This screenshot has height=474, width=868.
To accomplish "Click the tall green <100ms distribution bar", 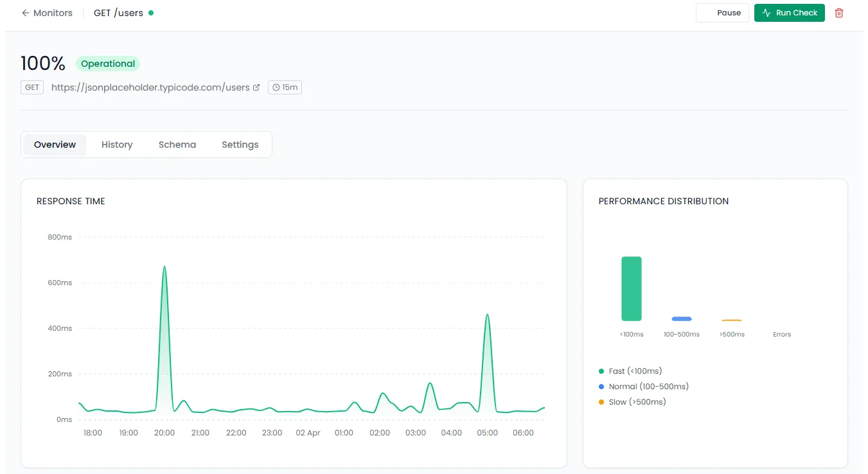I will pyautogui.click(x=631, y=288).
